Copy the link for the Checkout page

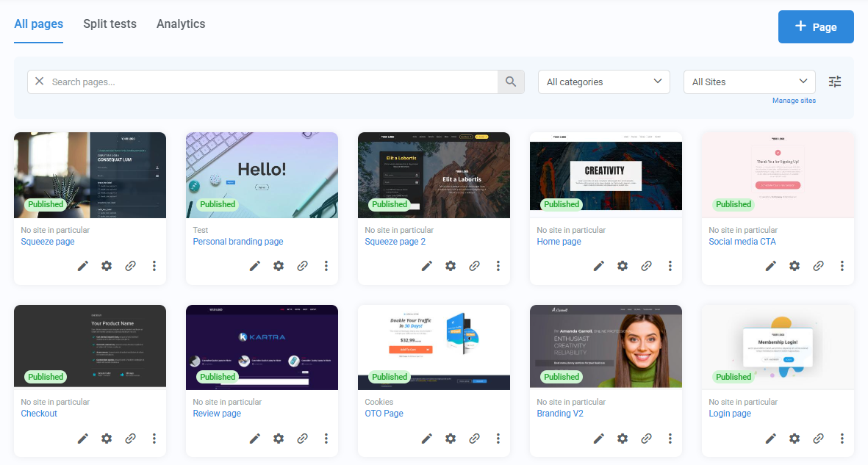point(131,439)
